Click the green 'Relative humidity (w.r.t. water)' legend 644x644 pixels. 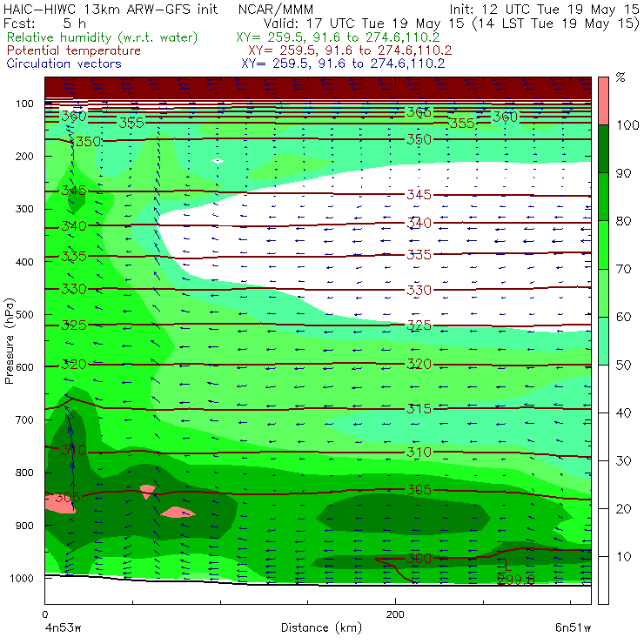point(103,37)
